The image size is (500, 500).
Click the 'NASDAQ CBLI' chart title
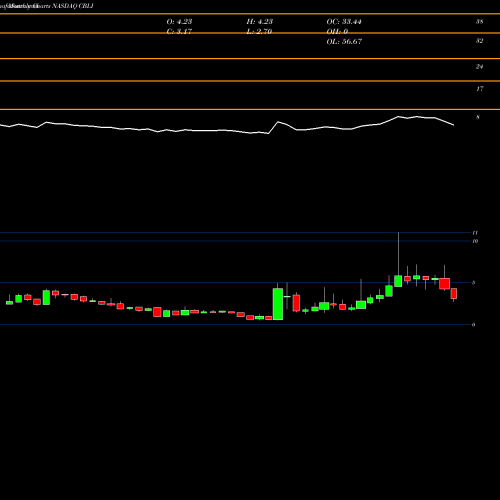tap(73, 6)
